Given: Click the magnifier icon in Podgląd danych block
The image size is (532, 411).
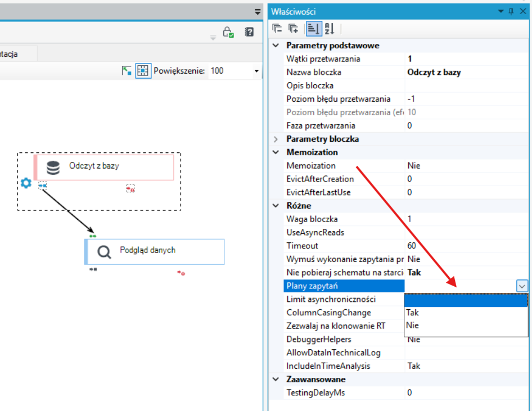Looking at the screenshot, I should click(104, 252).
